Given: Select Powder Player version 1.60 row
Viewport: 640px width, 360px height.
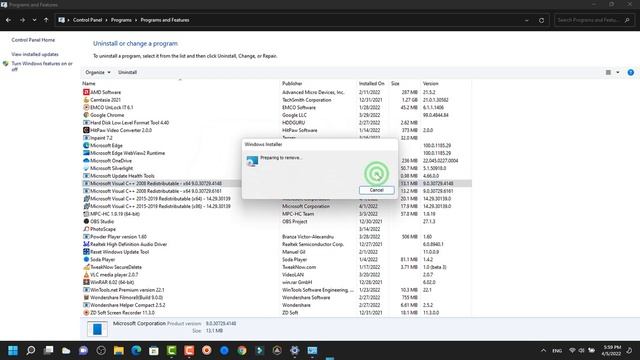Looking at the screenshot, I should point(277,237).
